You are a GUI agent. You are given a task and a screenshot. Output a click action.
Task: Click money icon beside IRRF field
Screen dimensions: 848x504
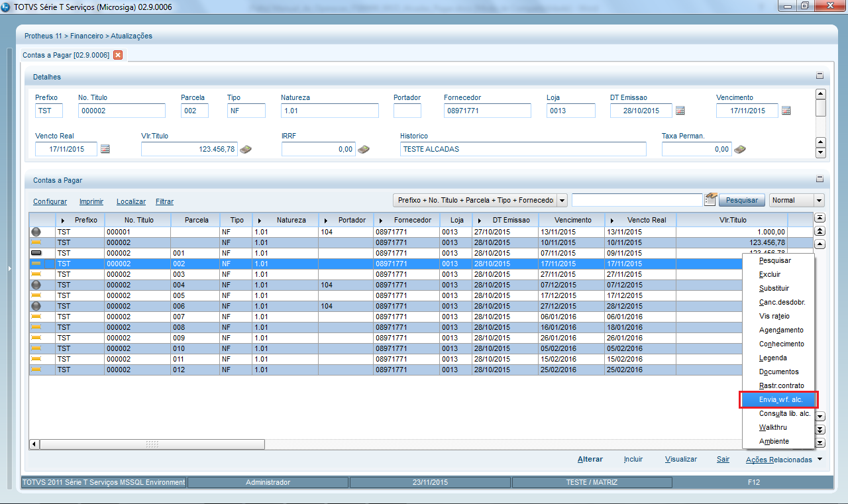pos(364,149)
